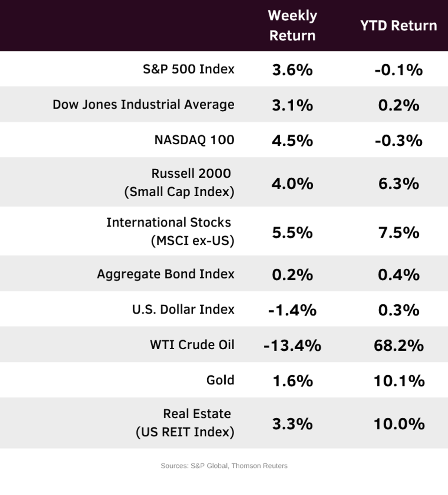Screen dimensions: 448x495
Task: Click the WTI Crude Oil label
Action: coord(192,345)
